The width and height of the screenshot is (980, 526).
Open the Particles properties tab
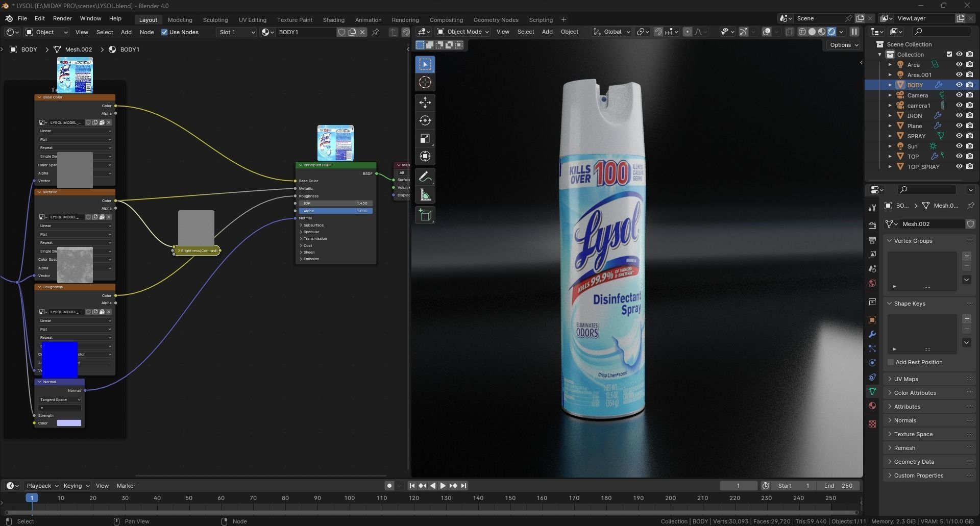pyautogui.click(x=872, y=348)
